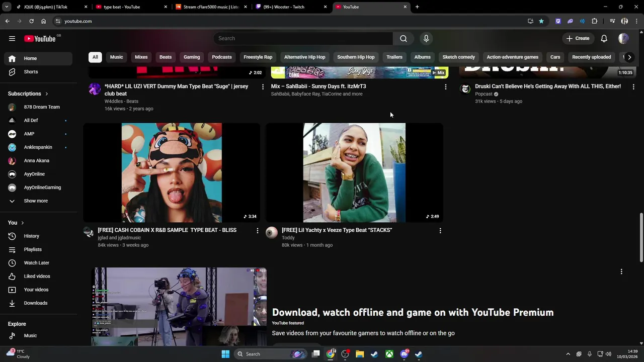The height and width of the screenshot is (362, 644).
Task: Open Downloads in sidebar
Action: (38, 303)
